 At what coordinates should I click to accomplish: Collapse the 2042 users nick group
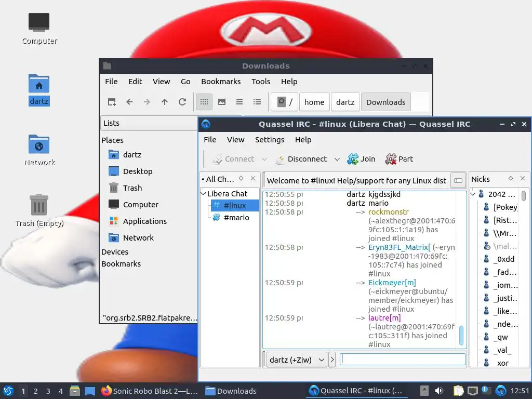click(x=473, y=194)
